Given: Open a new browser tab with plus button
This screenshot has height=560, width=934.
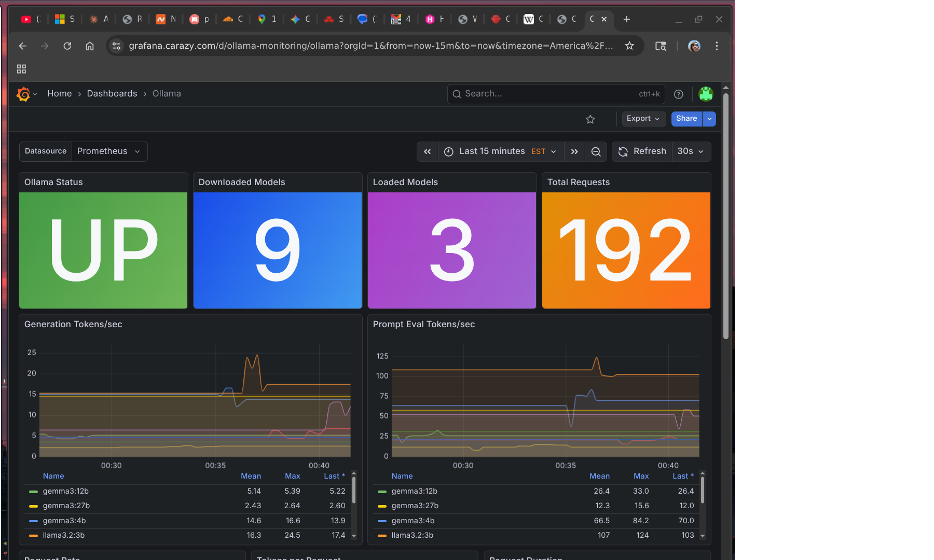Looking at the screenshot, I should point(626,19).
